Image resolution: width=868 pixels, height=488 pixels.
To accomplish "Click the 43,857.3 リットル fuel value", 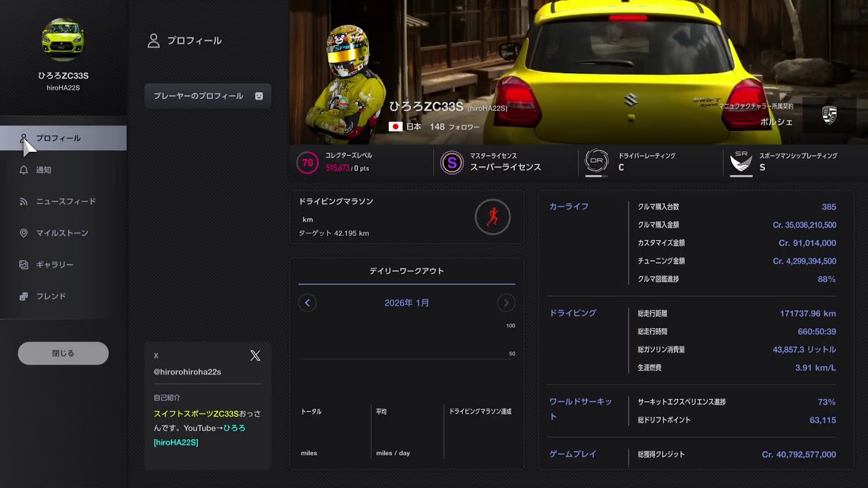I will point(804,350).
